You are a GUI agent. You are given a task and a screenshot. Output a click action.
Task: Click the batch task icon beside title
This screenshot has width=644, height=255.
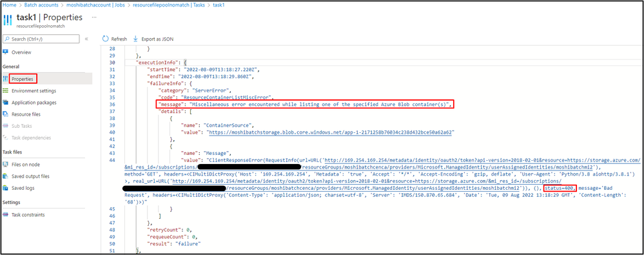tap(7, 20)
